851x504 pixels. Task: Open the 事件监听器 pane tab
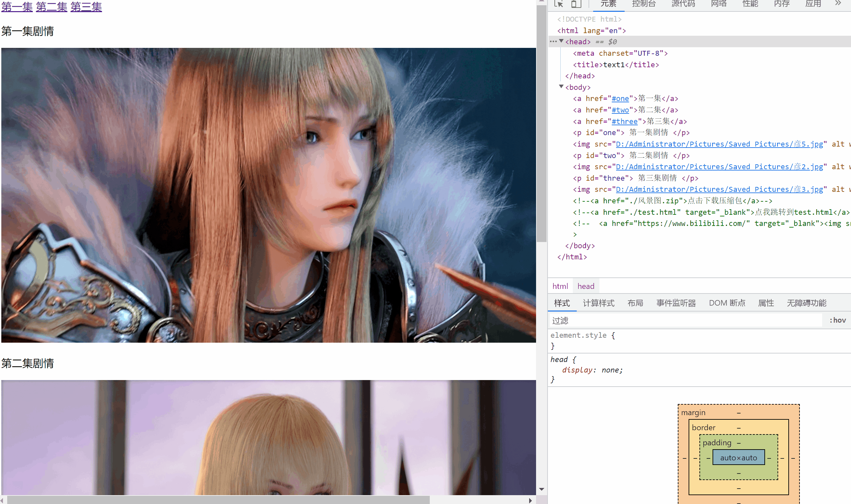[x=676, y=303]
